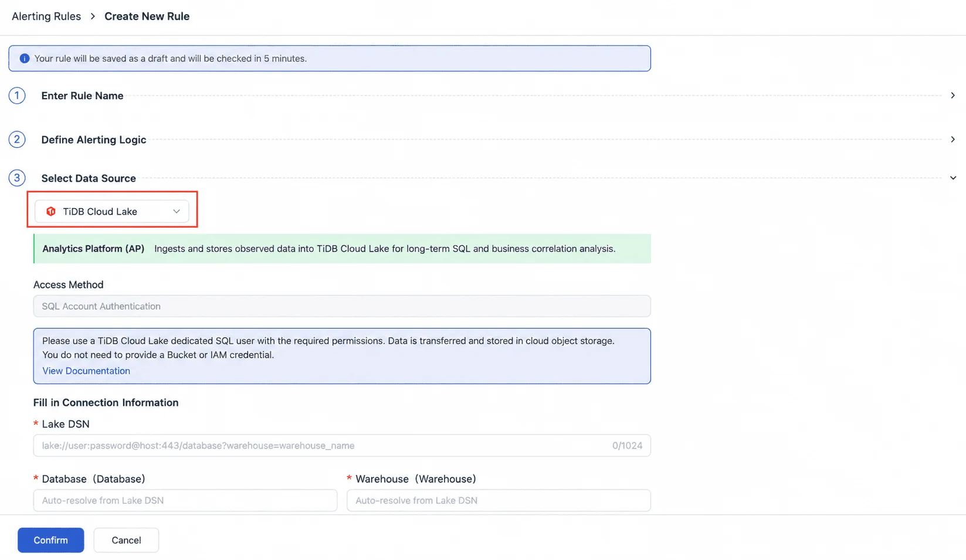Click the breadcrumb separator arrow after Alerting Rules
This screenshot has height=560, width=966.
[x=93, y=16]
